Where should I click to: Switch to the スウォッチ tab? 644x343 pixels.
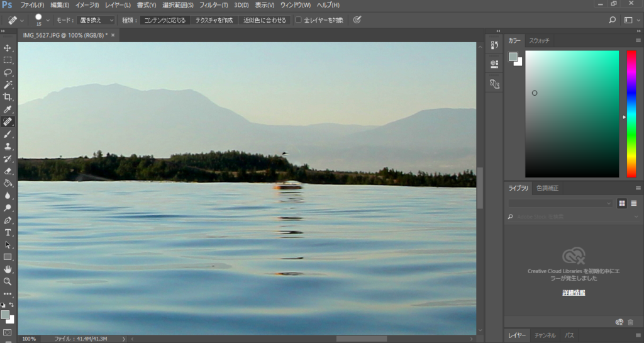point(539,41)
